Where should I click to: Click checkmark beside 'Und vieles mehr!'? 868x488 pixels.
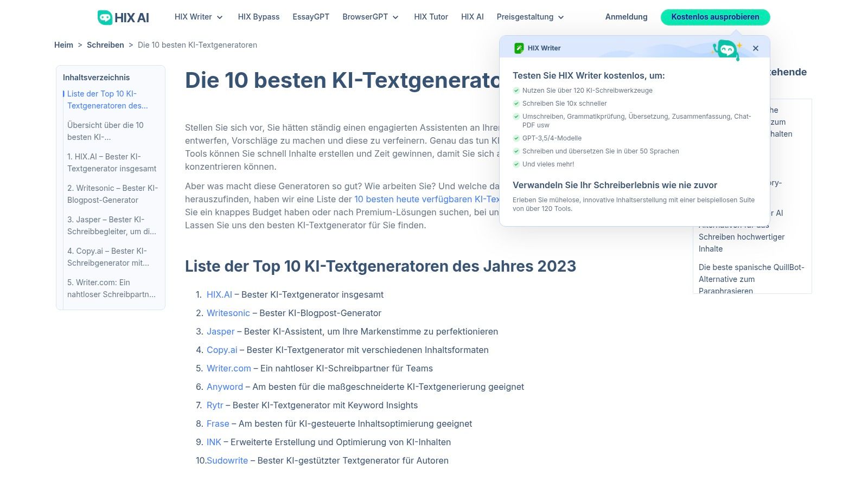516,164
